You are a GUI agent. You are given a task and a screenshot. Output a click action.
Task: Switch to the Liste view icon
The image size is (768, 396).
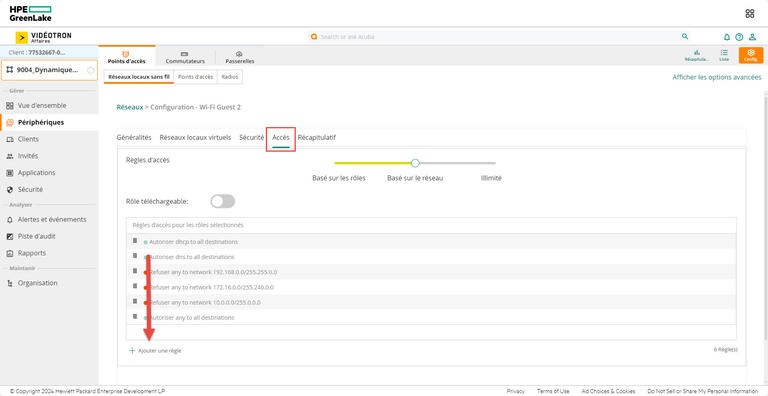(x=724, y=55)
